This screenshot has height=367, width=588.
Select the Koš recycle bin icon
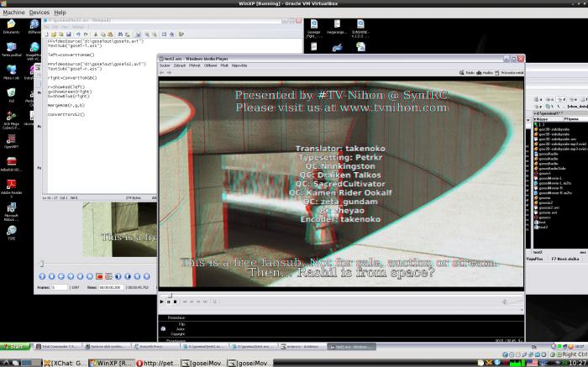(x=11, y=95)
